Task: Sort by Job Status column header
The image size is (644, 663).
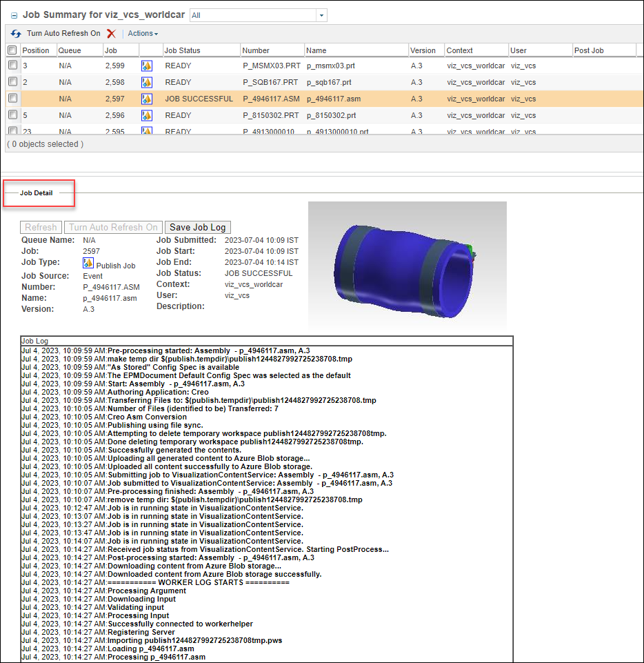Action: 183,50
